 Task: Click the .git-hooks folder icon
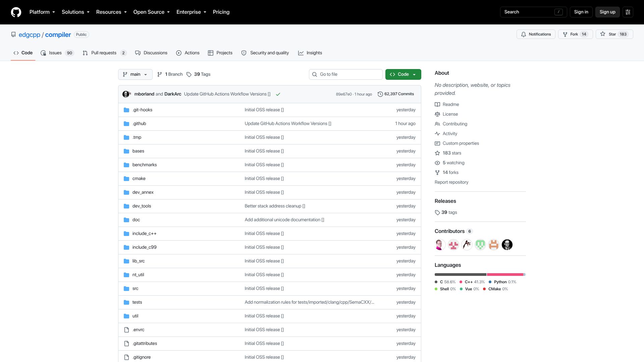pos(126,110)
